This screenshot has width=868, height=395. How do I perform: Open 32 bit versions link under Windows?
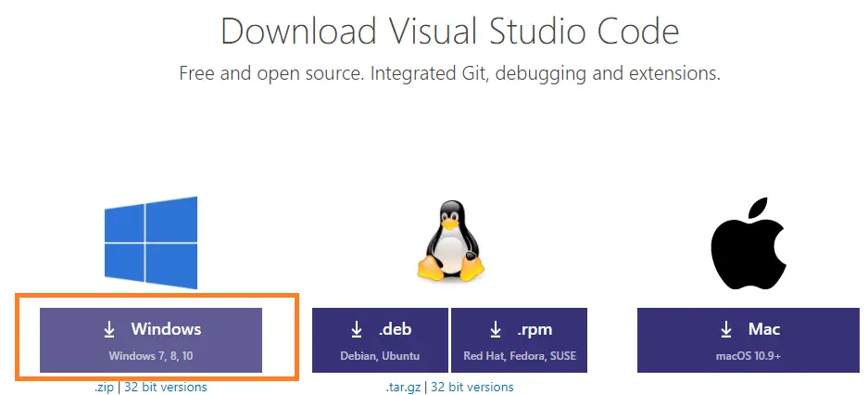(x=166, y=387)
